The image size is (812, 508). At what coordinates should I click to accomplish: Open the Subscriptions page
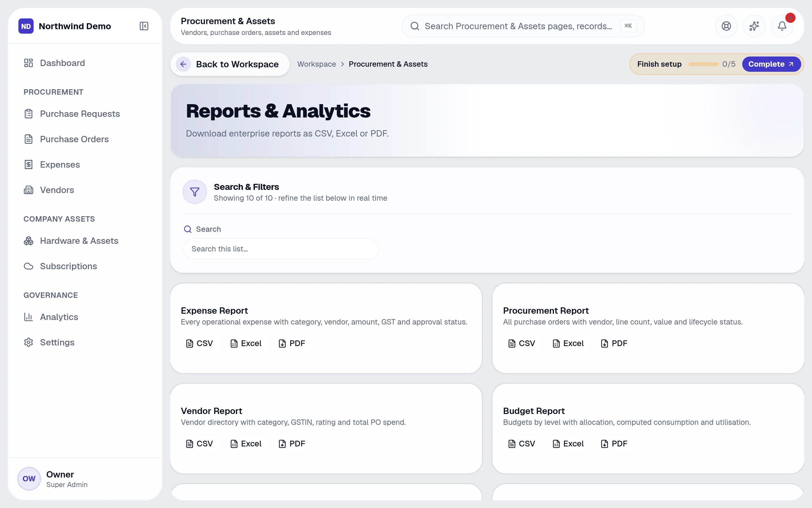[85, 266]
